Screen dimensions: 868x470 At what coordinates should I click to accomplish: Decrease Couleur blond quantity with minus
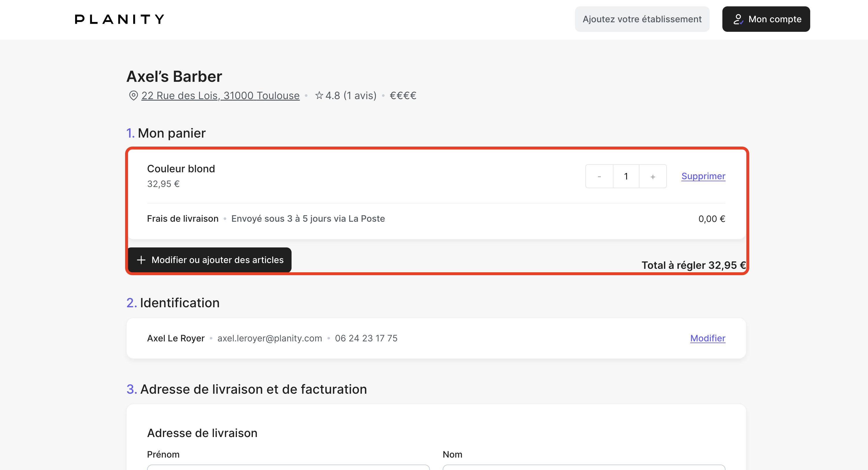pos(599,176)
